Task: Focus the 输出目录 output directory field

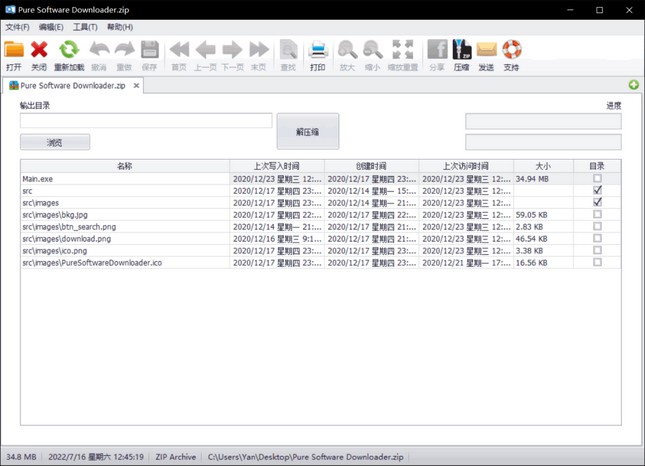Action: click(146, 121)
